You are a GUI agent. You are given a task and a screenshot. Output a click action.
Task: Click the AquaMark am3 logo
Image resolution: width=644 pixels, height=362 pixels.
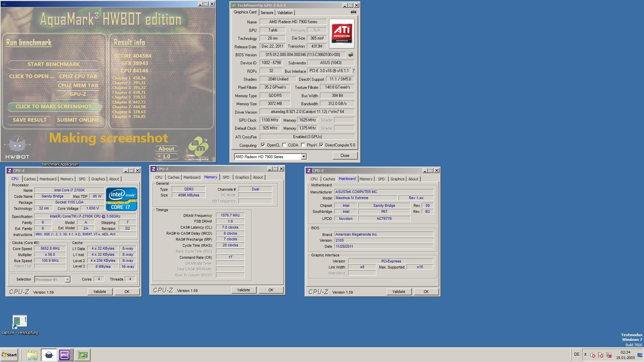click(x=199, y=148)
